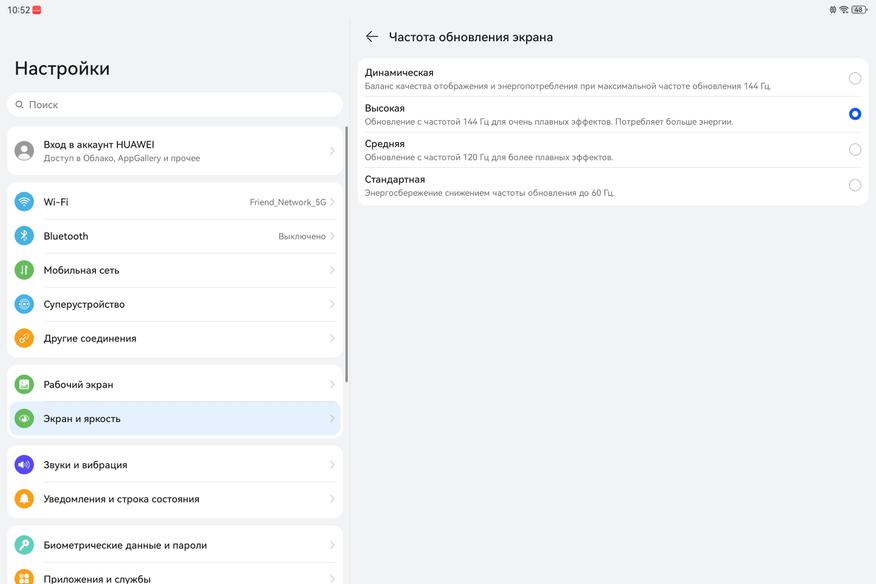Click the settings search field
876x584 pixels.
pyautogui.click(x=175, y=104)
